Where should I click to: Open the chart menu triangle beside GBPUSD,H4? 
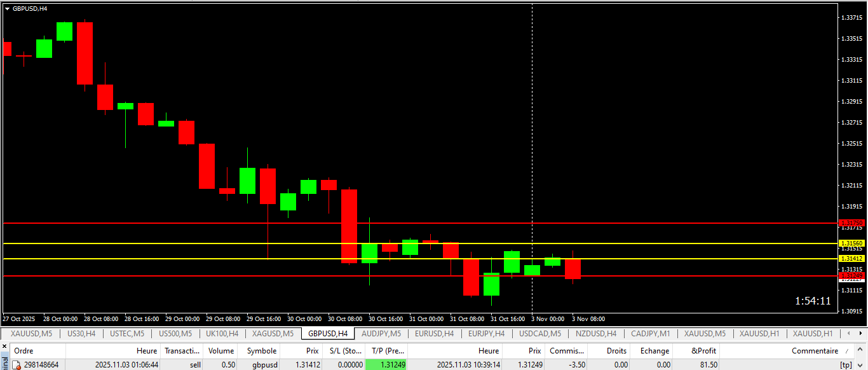(7, 9)
